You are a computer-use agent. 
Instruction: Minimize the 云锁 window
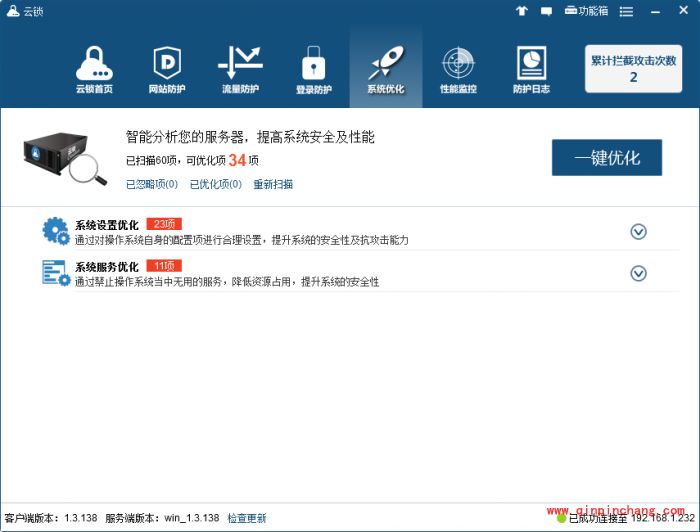pos(655,12)
